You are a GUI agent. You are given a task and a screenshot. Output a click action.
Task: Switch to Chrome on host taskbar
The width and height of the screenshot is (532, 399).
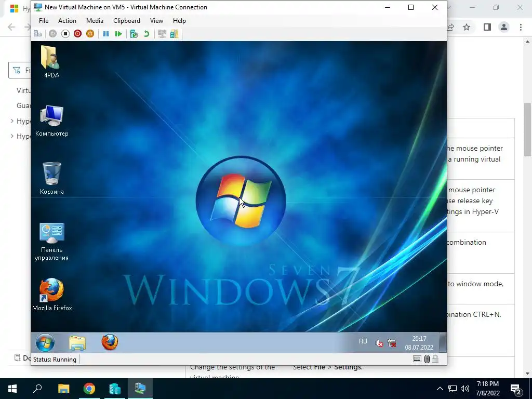89,389
